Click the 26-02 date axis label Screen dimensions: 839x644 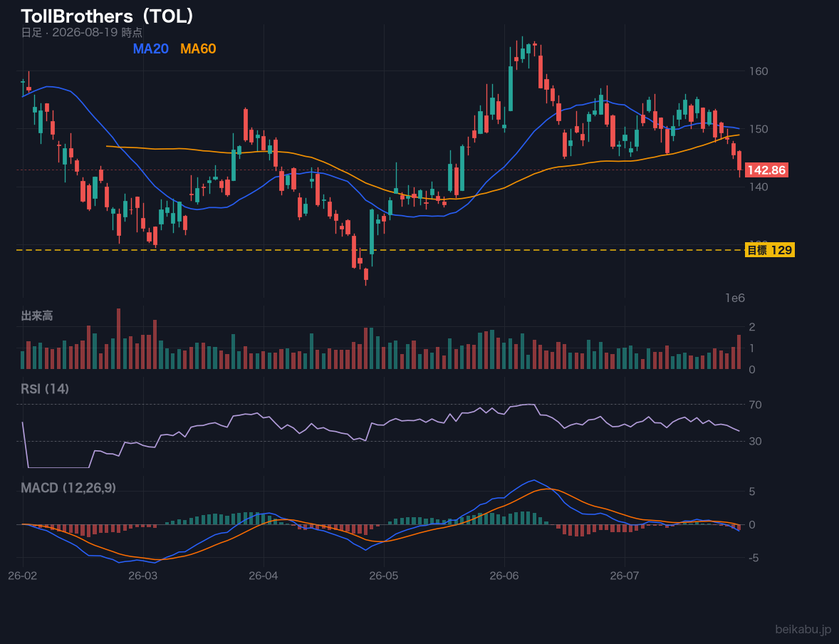23,576
